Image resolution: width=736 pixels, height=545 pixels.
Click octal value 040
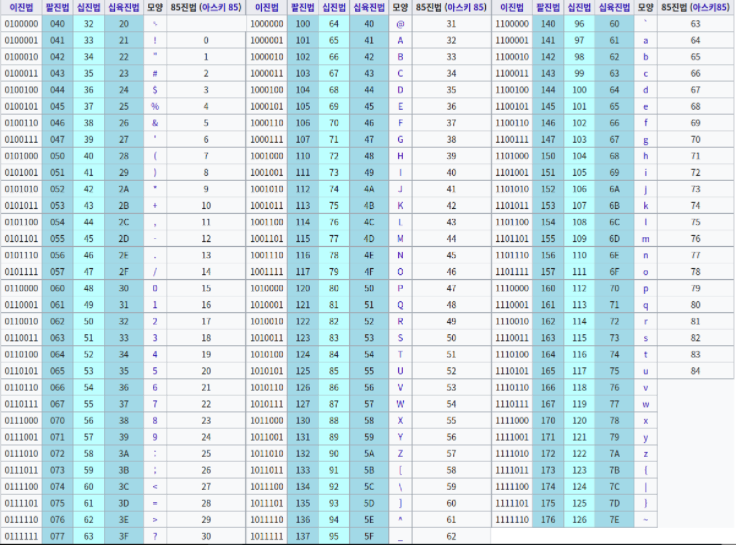[x=57, y=24]
